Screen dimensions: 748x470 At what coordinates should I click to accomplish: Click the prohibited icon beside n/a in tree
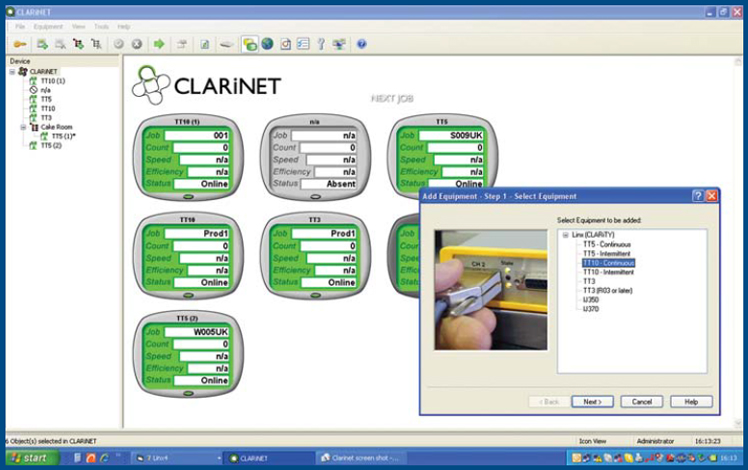[x=33, y=90]
